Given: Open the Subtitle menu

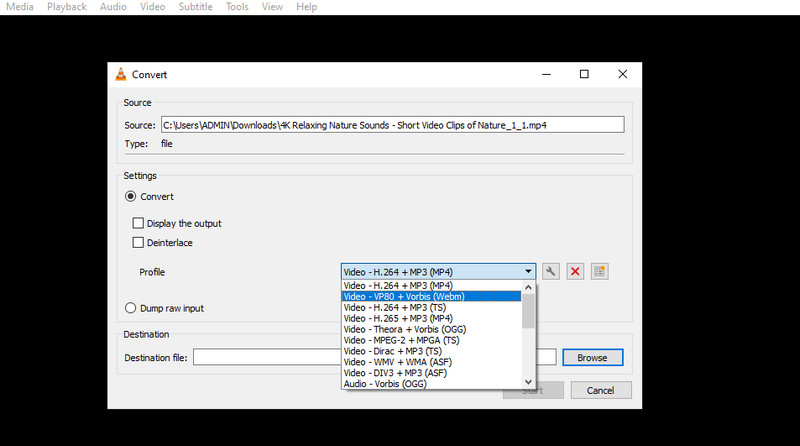Looking at the screenshot, I should click(x=196, y=7).
